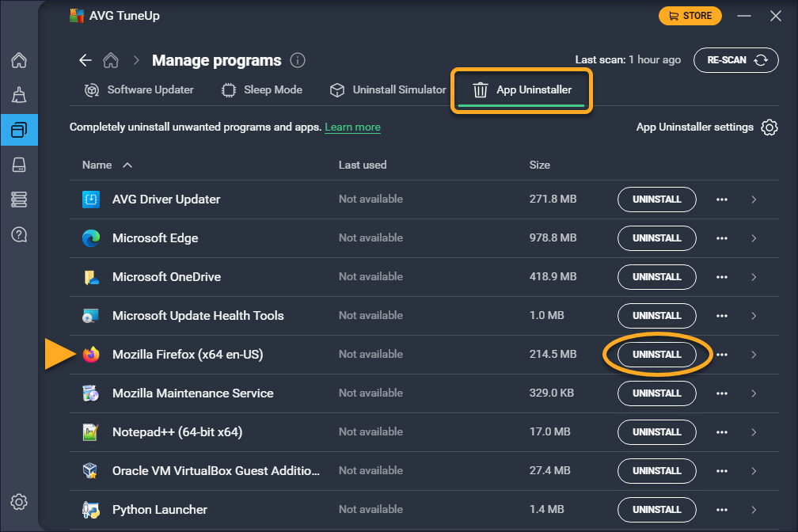Select the cleanup broom sidebar icon

tap(19, 95)
